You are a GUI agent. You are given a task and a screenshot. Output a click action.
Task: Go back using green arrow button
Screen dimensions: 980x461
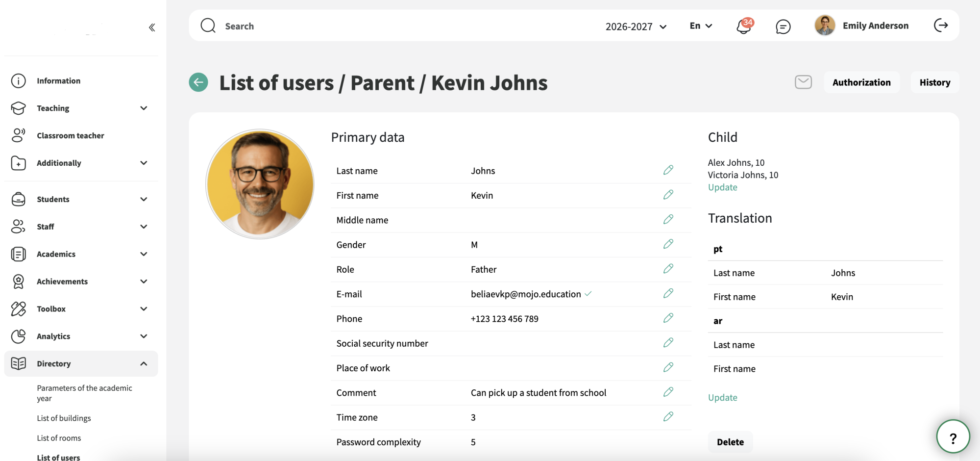[198, 82]
